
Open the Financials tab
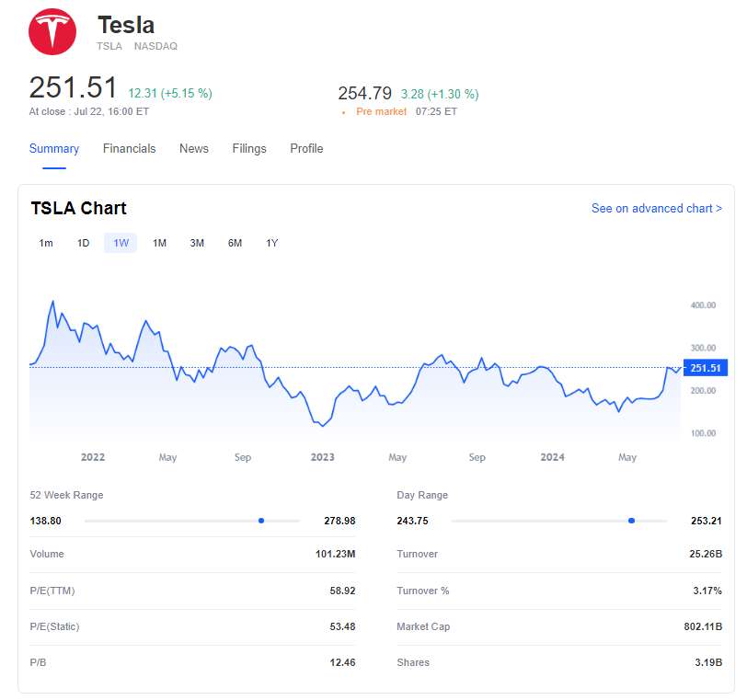pos(129,148)
